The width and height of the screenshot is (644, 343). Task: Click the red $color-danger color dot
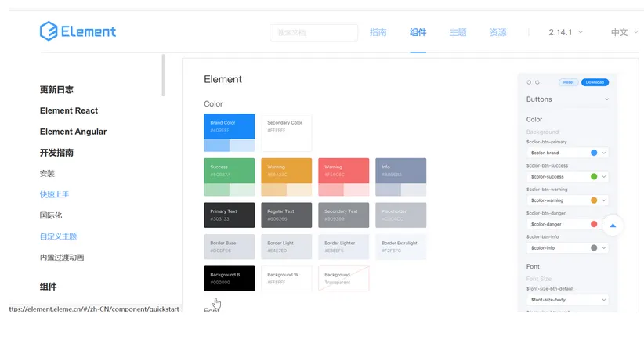click(594, 224)
